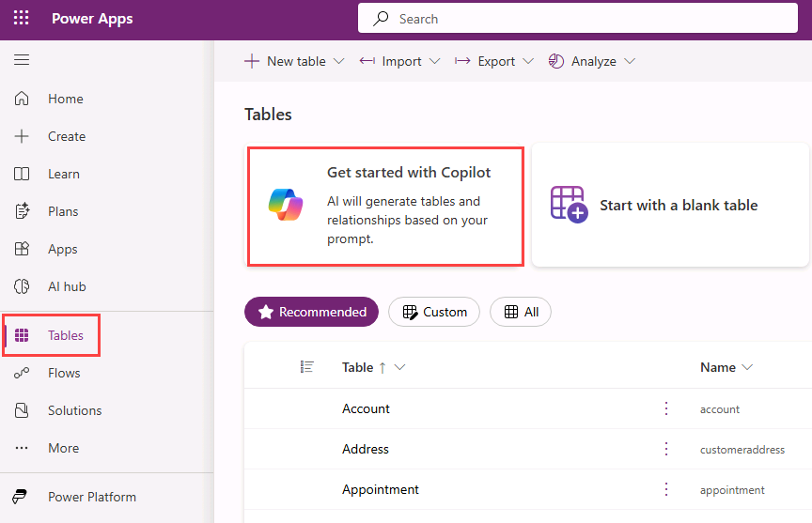Click the Home house icon in sidebar

[x=22, y=99]
